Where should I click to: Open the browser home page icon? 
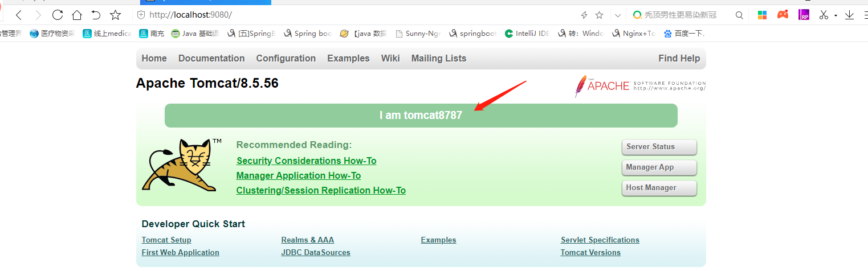[77, 15]
